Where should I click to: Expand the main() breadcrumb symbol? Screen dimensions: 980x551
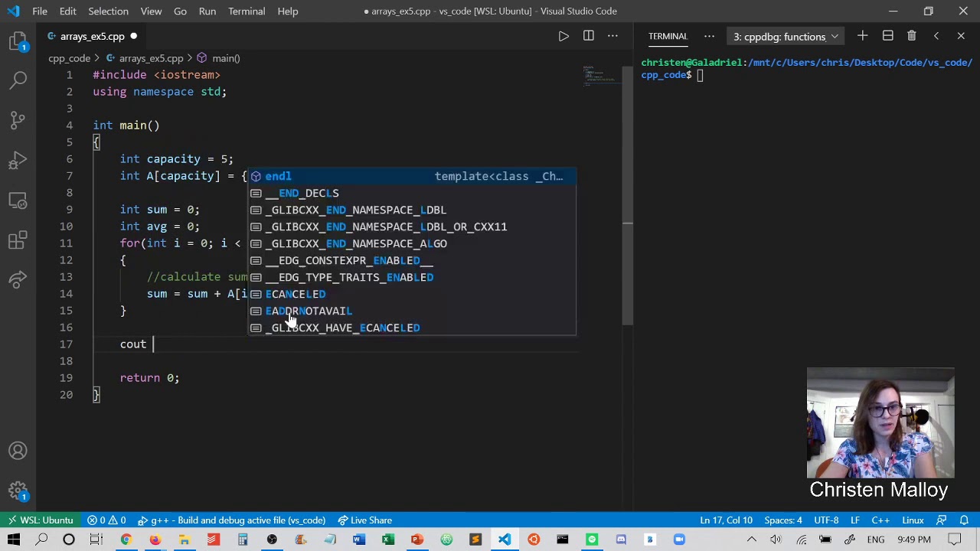225,58
